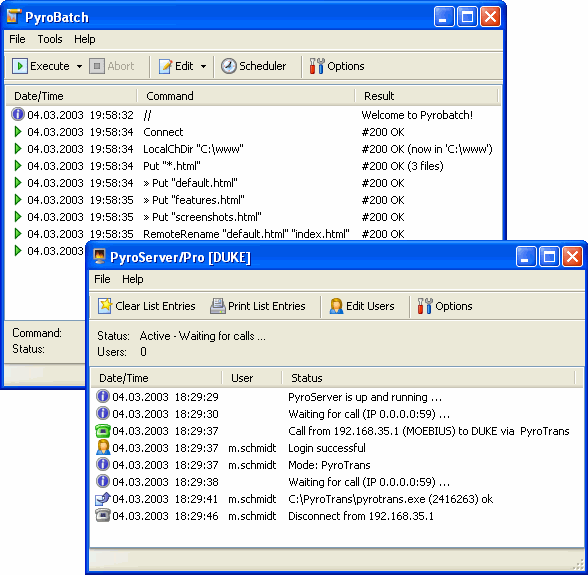Screen dimensions: 588x575
Task: Click Edit Users button text
Action: (370, 306)
